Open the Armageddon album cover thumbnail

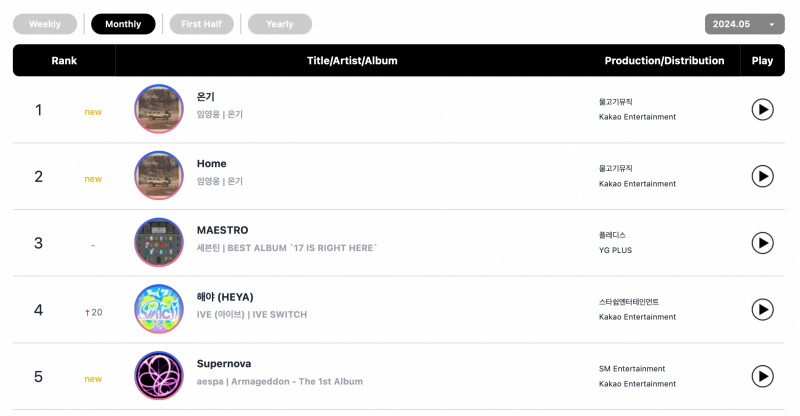(x=159, y=376)
